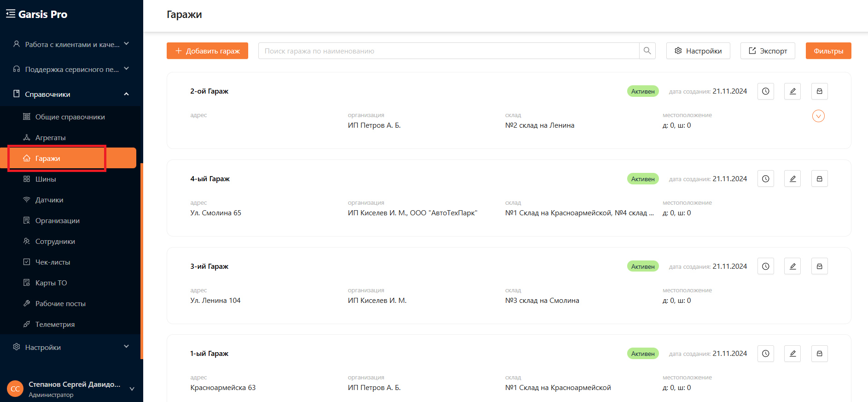The height and width of the screenshot is (402, 868).
Task: Edit 3-ий Гараж with pencil icon
Action: click(792, 266)
